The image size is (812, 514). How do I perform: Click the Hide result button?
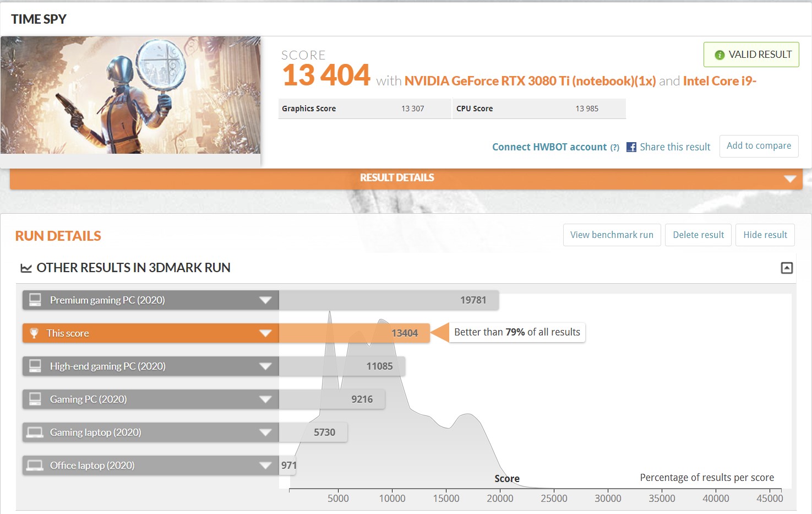pyautogui.click(x=765, y=235)
